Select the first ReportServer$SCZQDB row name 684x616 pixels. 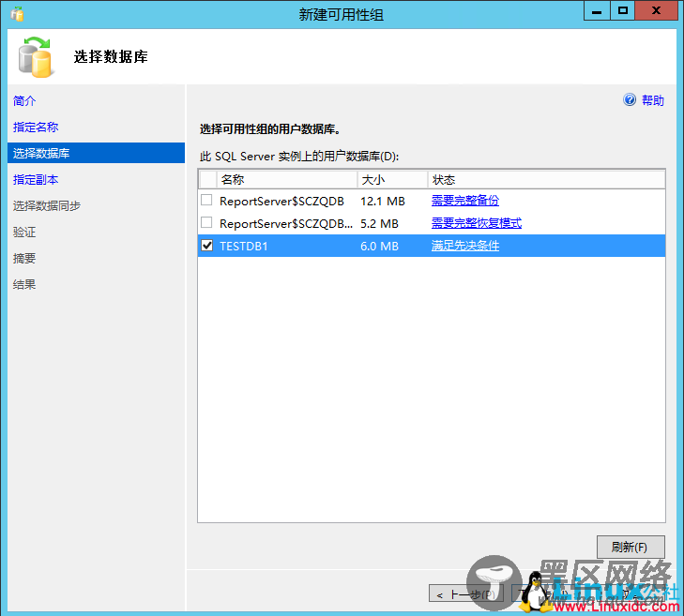(x=281, y=201)
